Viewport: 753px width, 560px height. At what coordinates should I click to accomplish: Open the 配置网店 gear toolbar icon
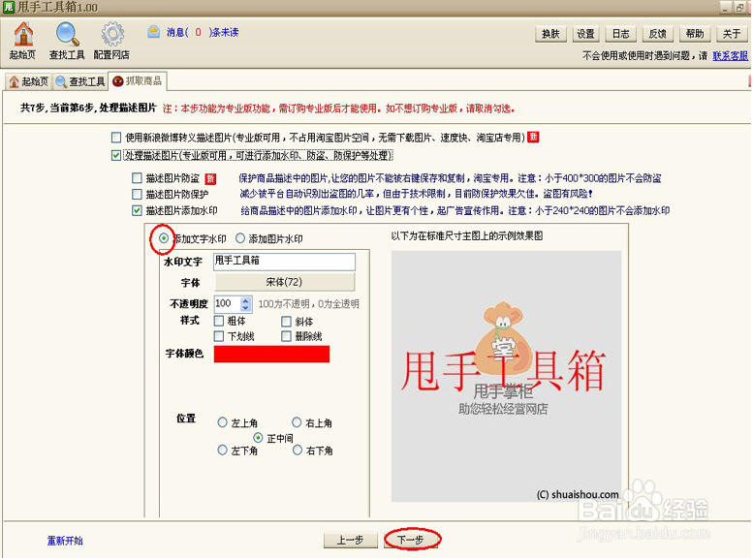click(111, 42)
